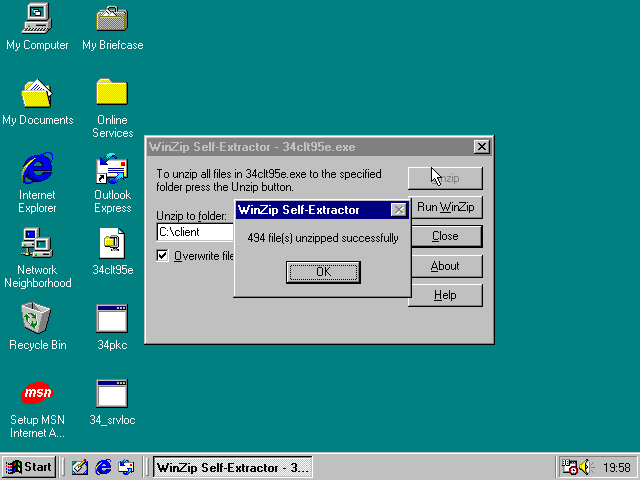The height and width of the screenshot is (480, 640).
Task: Click the volume speaker tray icon
Action: click(586, 467)
